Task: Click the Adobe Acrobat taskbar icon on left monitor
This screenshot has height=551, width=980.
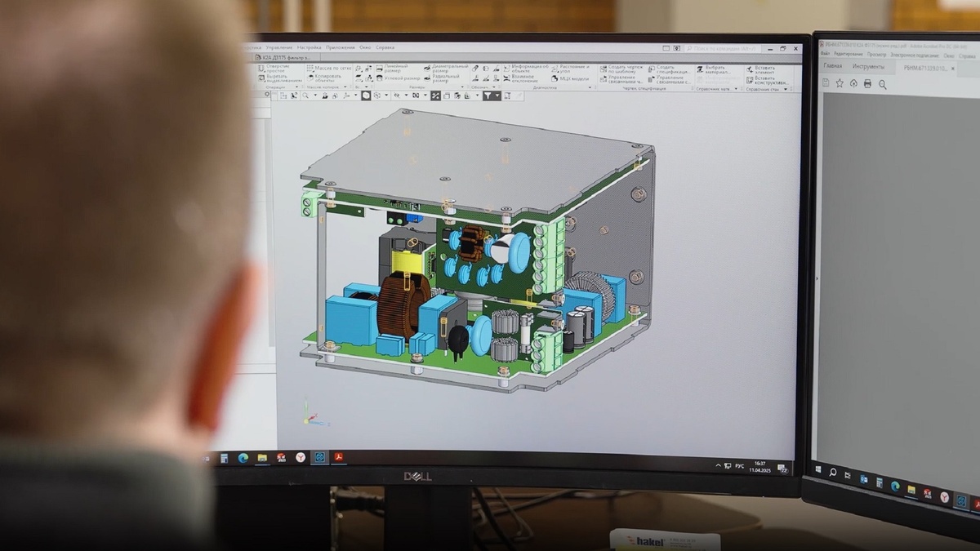Action: (339, 457)
